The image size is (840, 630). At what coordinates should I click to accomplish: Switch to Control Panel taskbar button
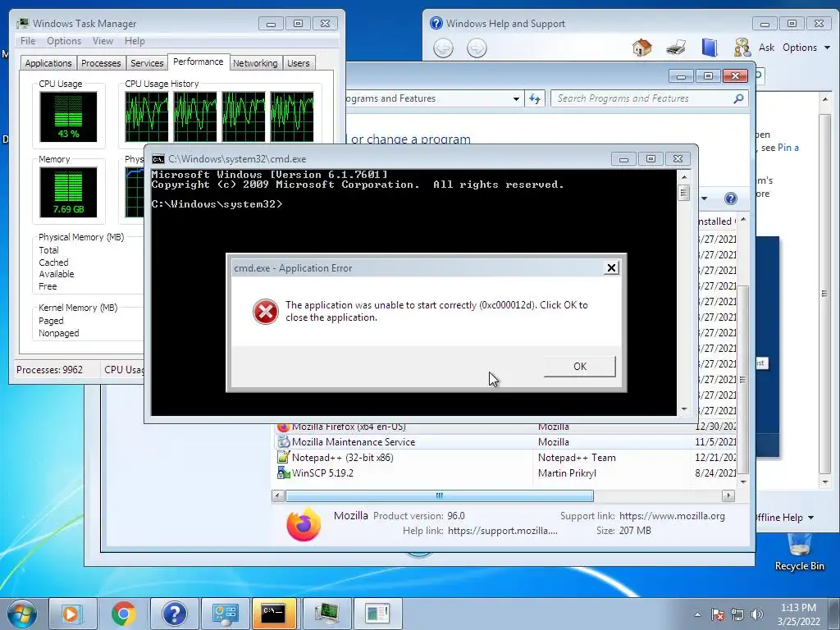225,614
